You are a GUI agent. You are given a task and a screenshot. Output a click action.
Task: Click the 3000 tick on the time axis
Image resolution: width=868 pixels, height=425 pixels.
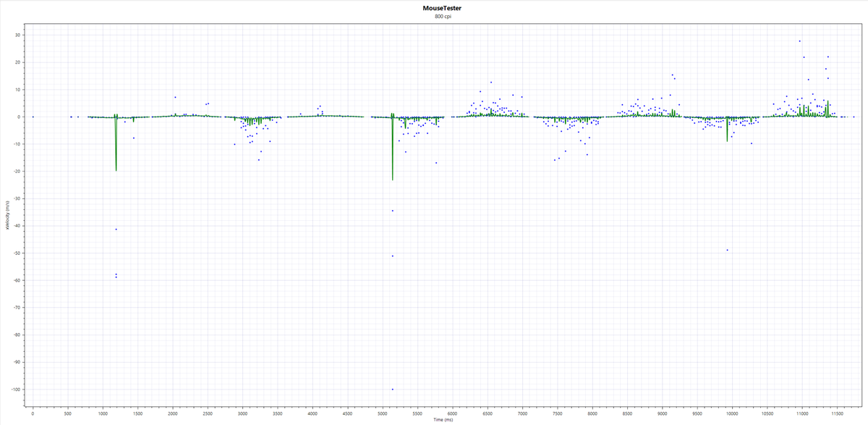click(243, 413)
